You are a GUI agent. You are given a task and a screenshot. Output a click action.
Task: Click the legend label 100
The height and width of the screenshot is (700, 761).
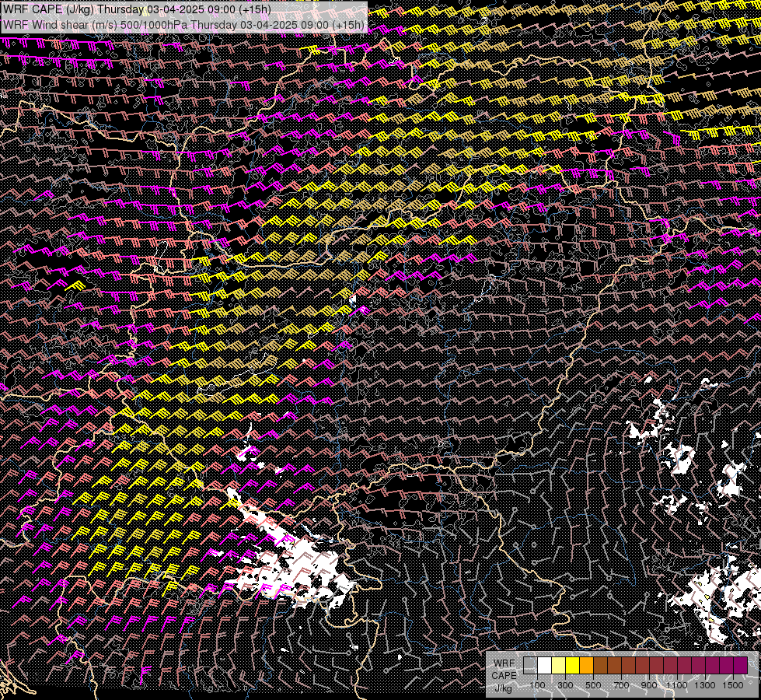coord(537,685)
